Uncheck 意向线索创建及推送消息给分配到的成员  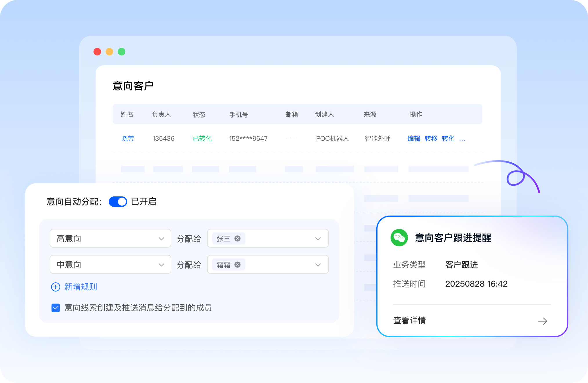(55, 308)
